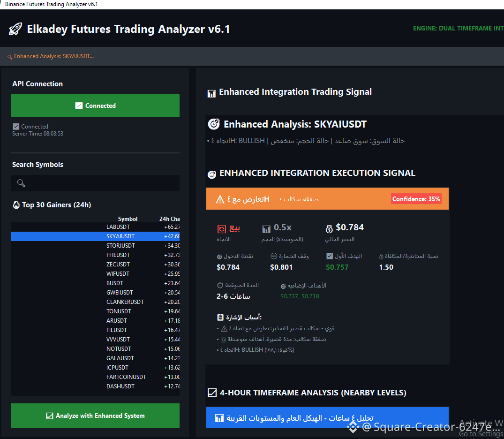
Task: Select ICPUSDT in the gainers list
Action: pyautogui.click(x=95, y=367)
